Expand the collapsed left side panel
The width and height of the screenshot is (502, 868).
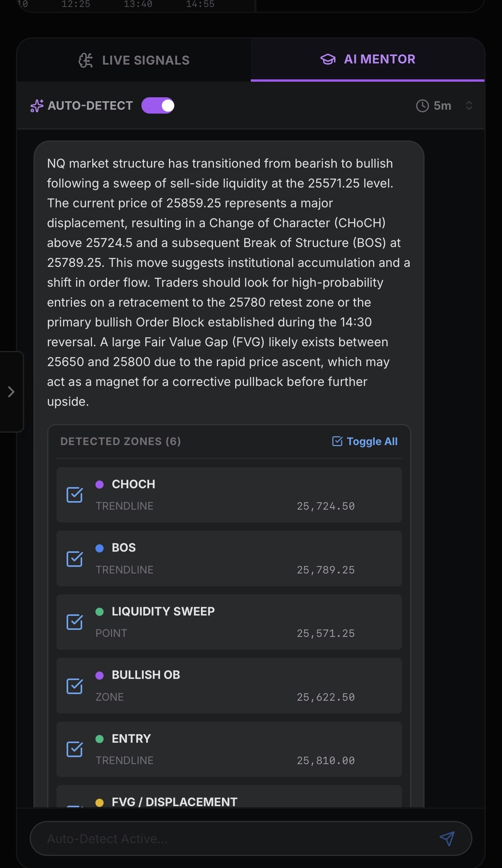(x=11, y=392)
